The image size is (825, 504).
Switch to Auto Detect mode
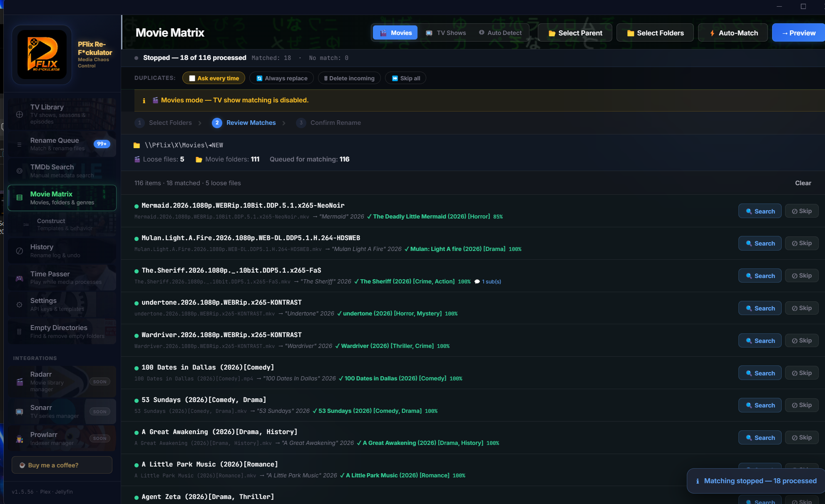pyautogui.click(x=500, y=33)
